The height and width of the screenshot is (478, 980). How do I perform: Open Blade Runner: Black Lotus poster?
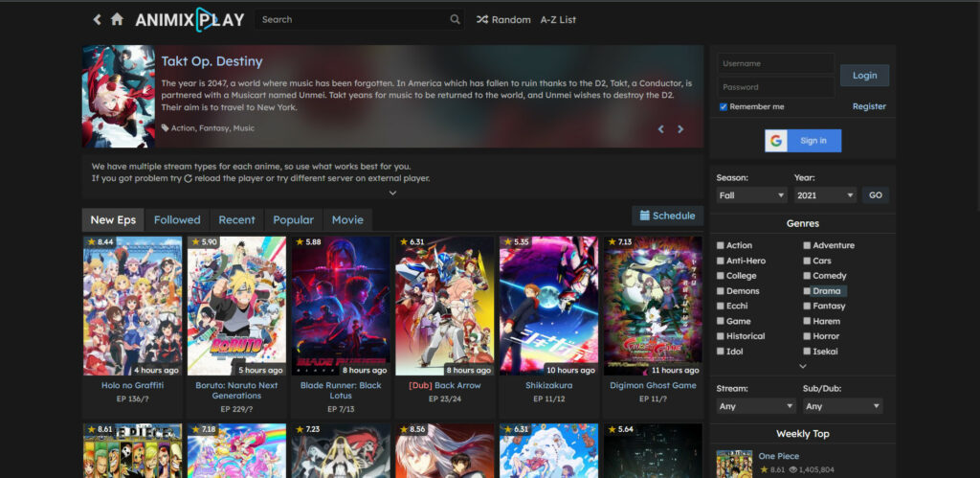click(341, 306)
